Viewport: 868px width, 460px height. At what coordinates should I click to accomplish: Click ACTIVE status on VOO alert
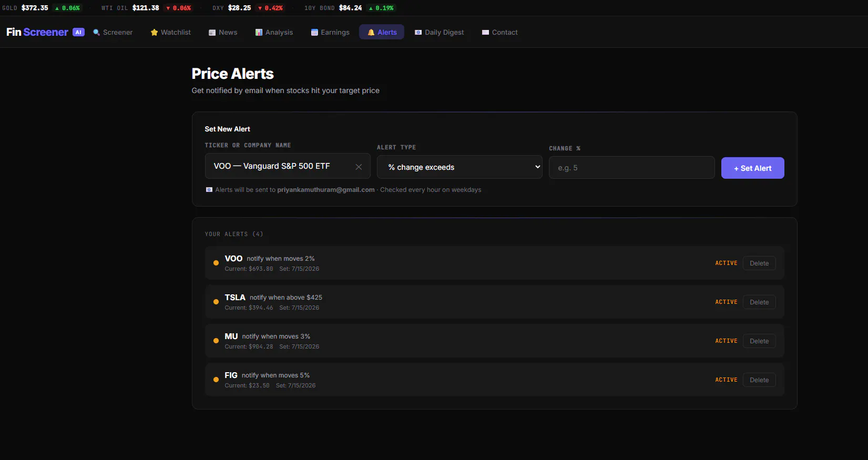pos(726,263)
